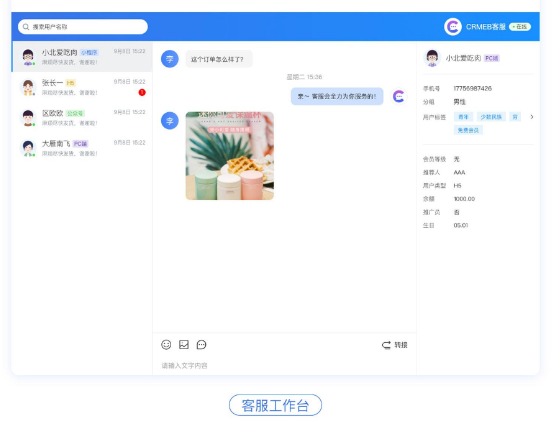The width and height of the screenshot is (551, 421).
Task: Click the 小程序 tag next to 小北爱吃肉
Action: (x=89, y=53)
